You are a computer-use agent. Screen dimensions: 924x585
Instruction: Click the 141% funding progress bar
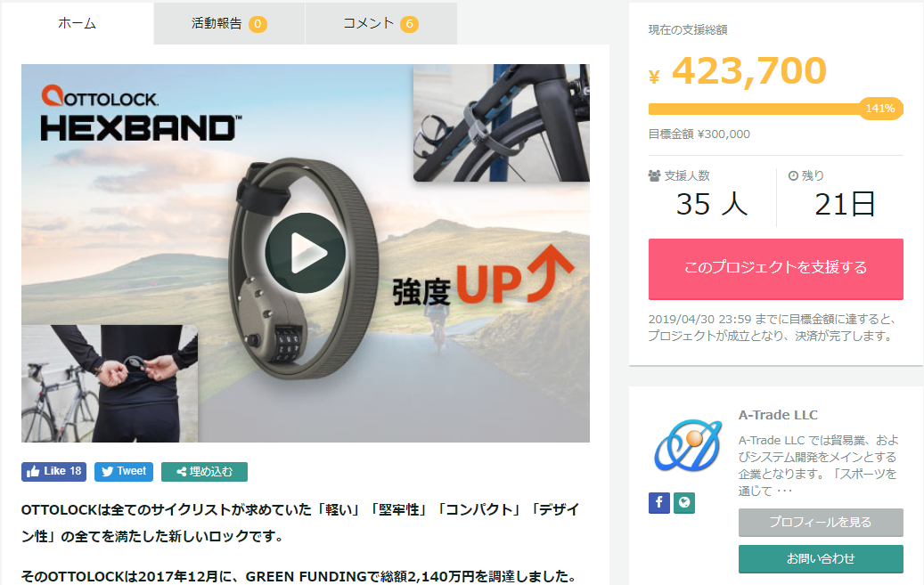[x=775, y=109]
